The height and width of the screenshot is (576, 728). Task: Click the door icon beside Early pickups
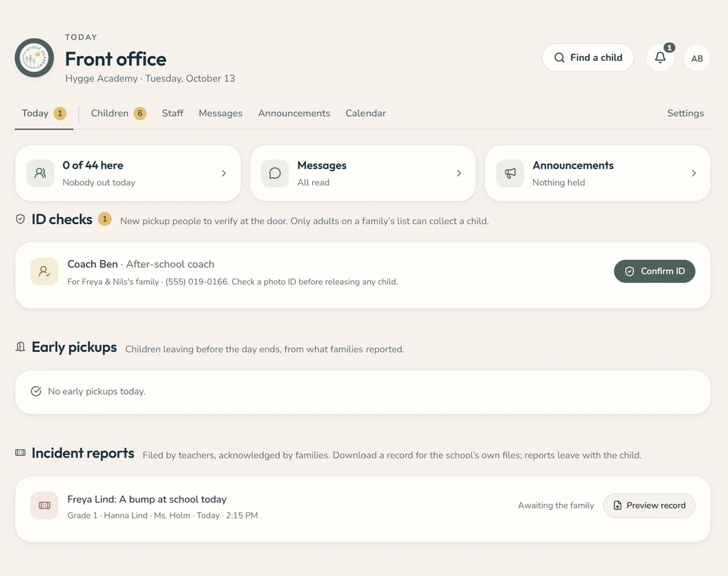coord(21,347)
